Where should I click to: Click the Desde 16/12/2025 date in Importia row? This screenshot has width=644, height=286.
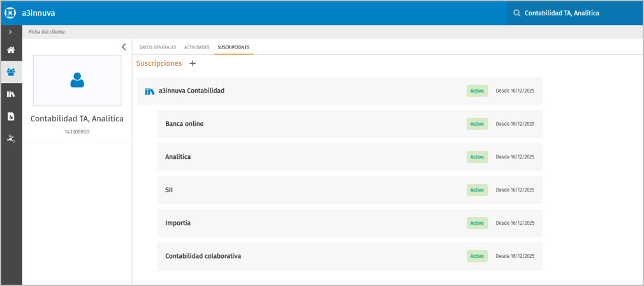[515, 223]
